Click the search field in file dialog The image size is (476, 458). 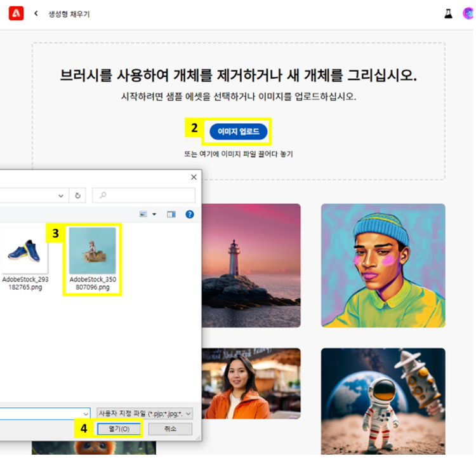[143, 195]
